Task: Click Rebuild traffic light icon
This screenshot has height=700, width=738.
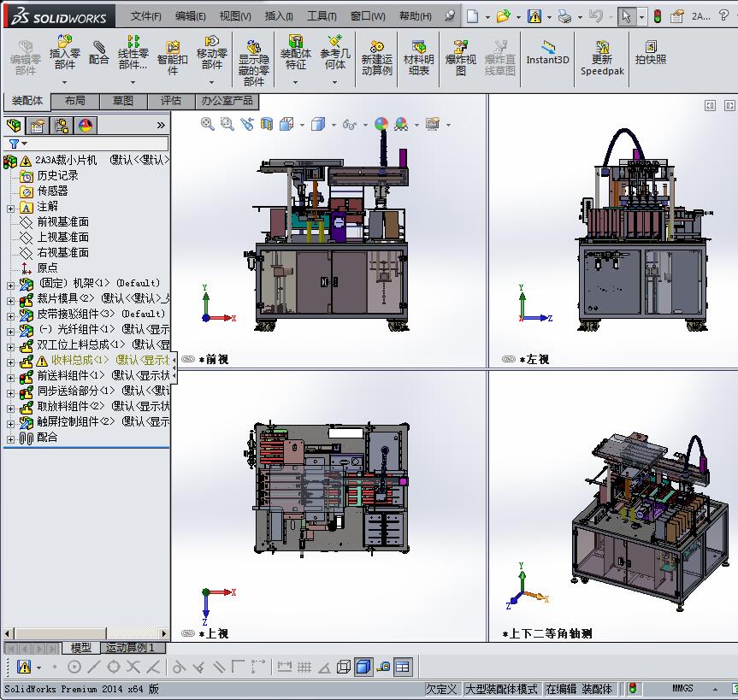Action: click(x=658, y=16)
